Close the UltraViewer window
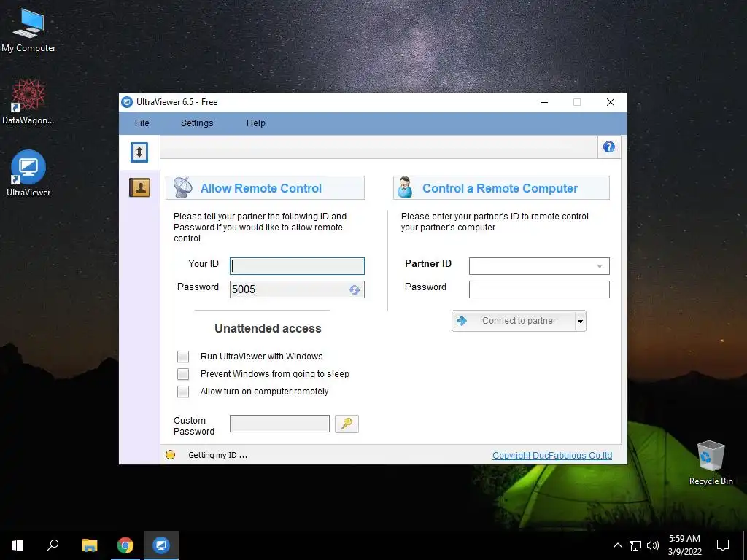 [611, 102]
